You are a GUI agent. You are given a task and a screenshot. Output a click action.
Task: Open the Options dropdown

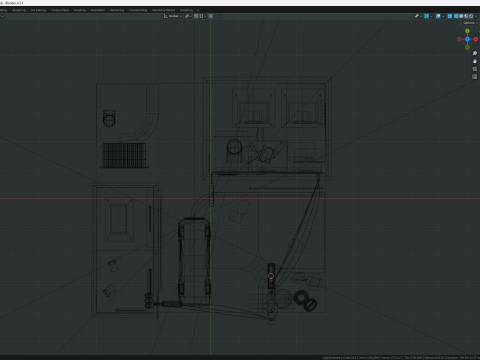[x=470, y=23]
